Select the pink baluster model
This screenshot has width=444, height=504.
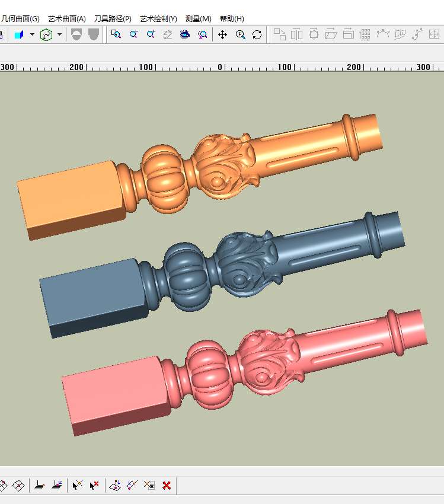pyautogui.click(x=244, y=373)
